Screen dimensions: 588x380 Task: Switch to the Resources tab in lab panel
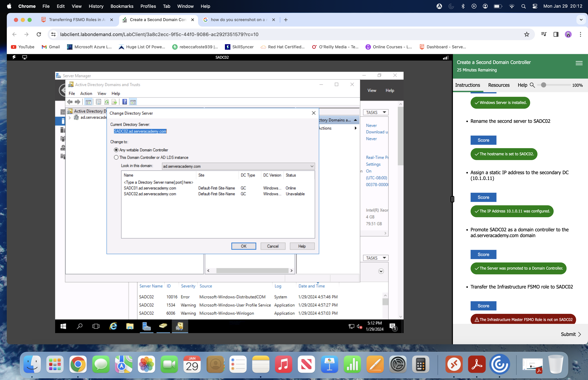[x=499, y=85]
